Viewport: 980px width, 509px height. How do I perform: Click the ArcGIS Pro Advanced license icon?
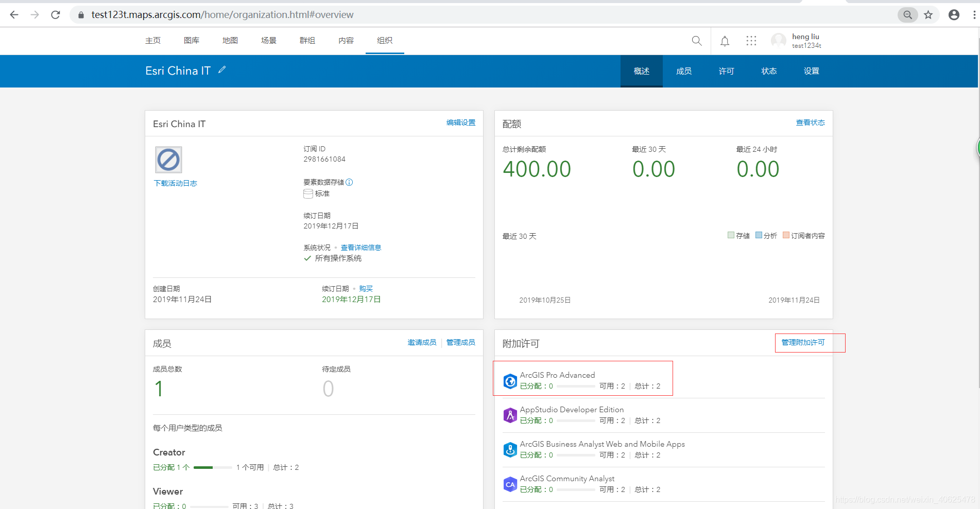[x=510, y=381]
